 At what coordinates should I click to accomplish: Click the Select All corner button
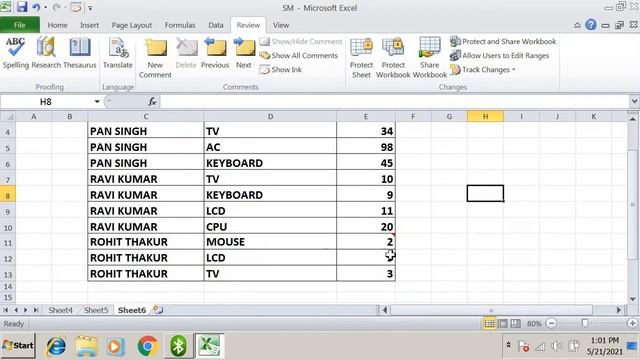8,116
